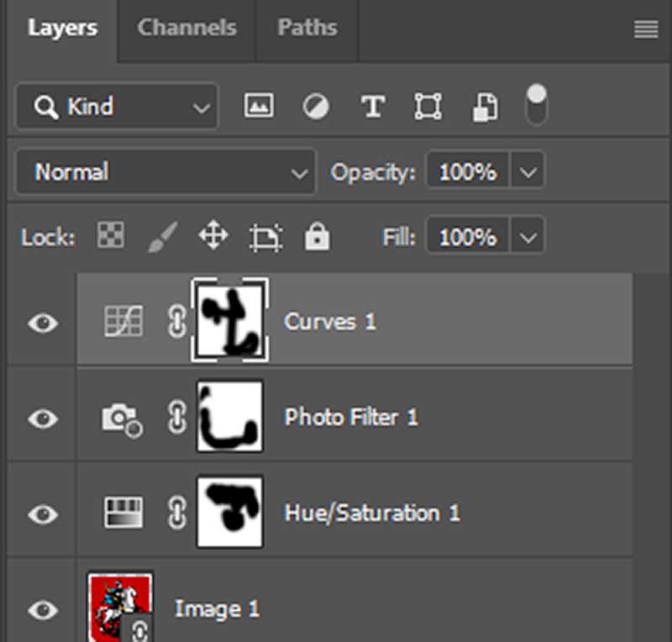The width and height of the screenshot is (672, 642).
Task: Filter layers by adjustment layers
Action: coord(315,106)
